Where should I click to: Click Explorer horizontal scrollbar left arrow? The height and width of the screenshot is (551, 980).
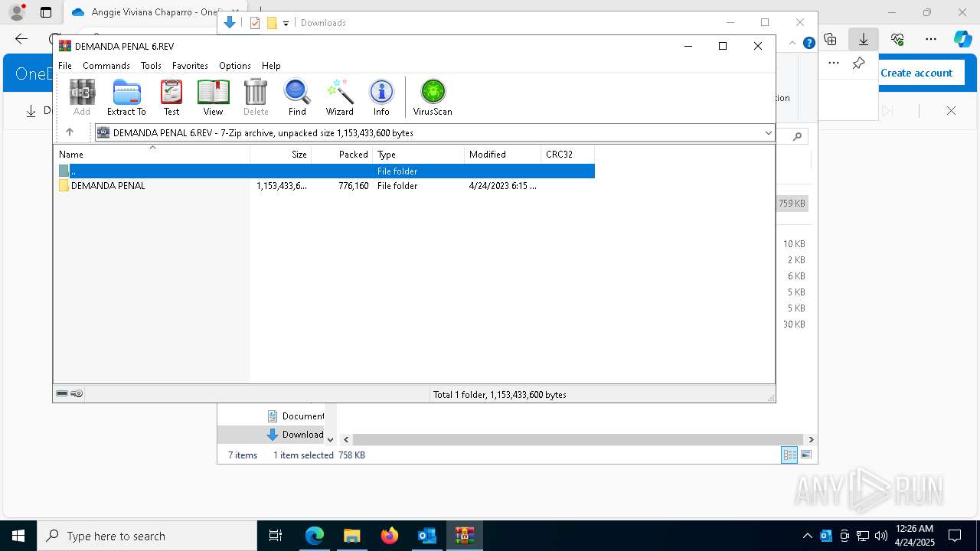pos(346,439)
